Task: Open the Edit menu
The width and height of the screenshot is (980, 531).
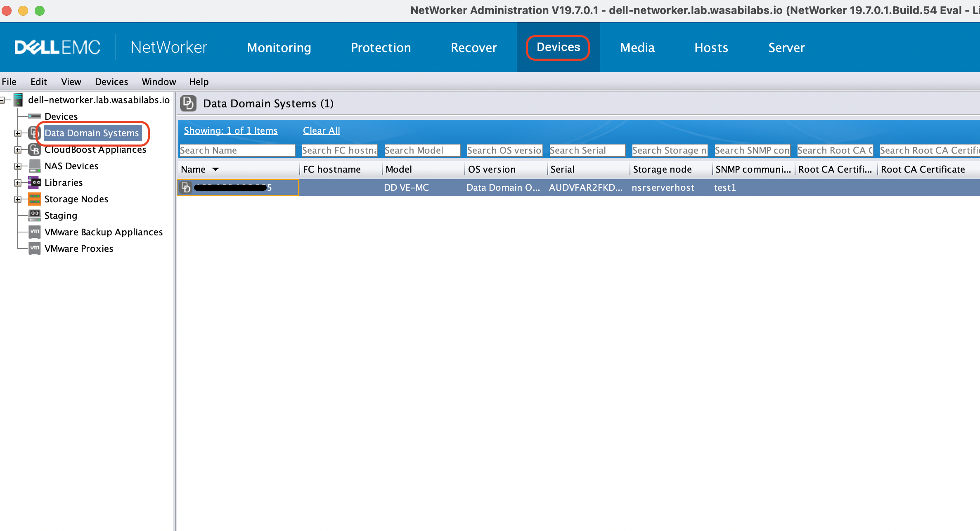Action: [x=39, y=82]
